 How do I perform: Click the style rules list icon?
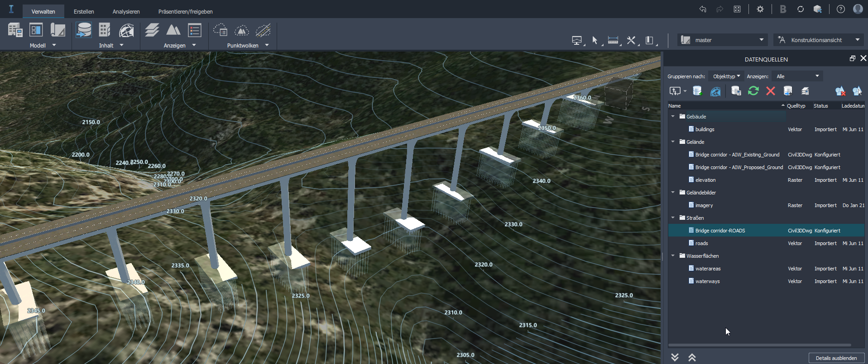click(x=195, y=30)
